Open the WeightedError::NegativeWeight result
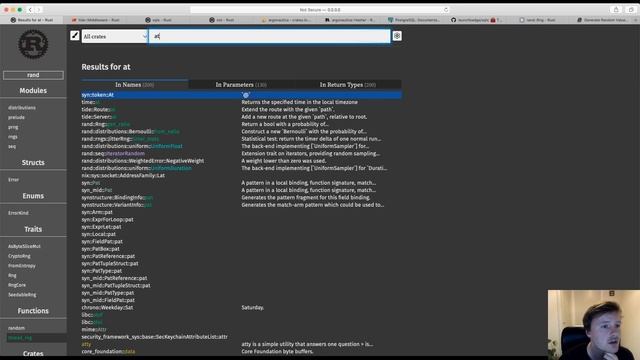 tap(241, 161)
